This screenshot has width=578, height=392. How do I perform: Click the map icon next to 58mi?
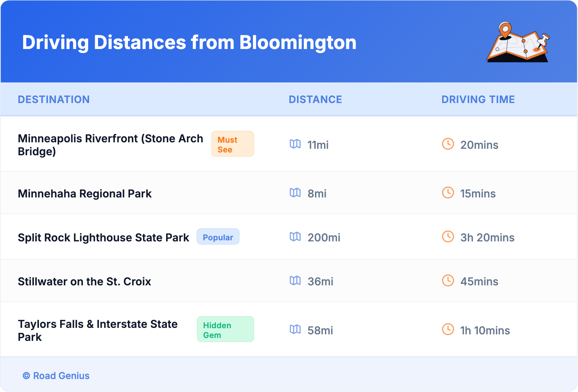[295, 329]
